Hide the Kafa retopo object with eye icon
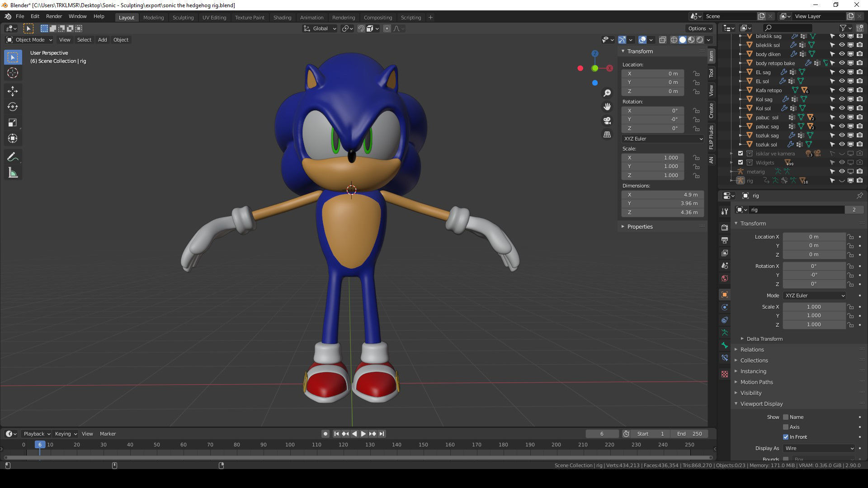Screen dimensions: 868x488 pyautogui.click(x=842, y=90)
